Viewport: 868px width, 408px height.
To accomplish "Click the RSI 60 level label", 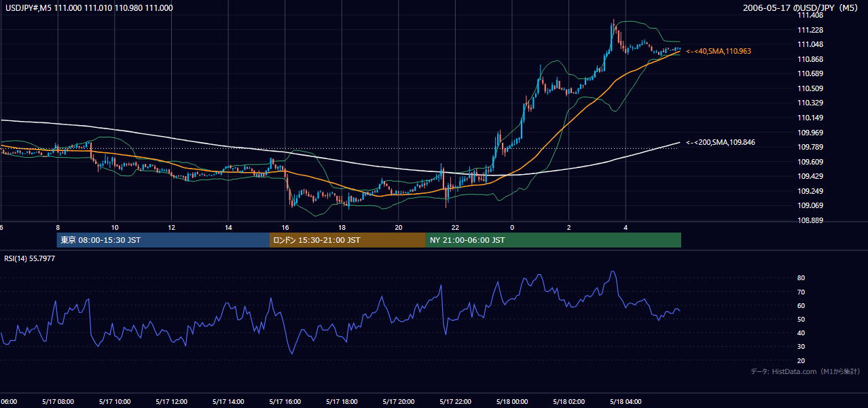I will 801,305.
